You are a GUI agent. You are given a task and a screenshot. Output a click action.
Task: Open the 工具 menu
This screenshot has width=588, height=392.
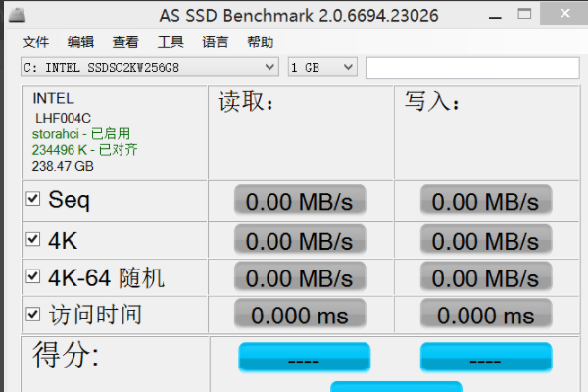click(171, 42)
